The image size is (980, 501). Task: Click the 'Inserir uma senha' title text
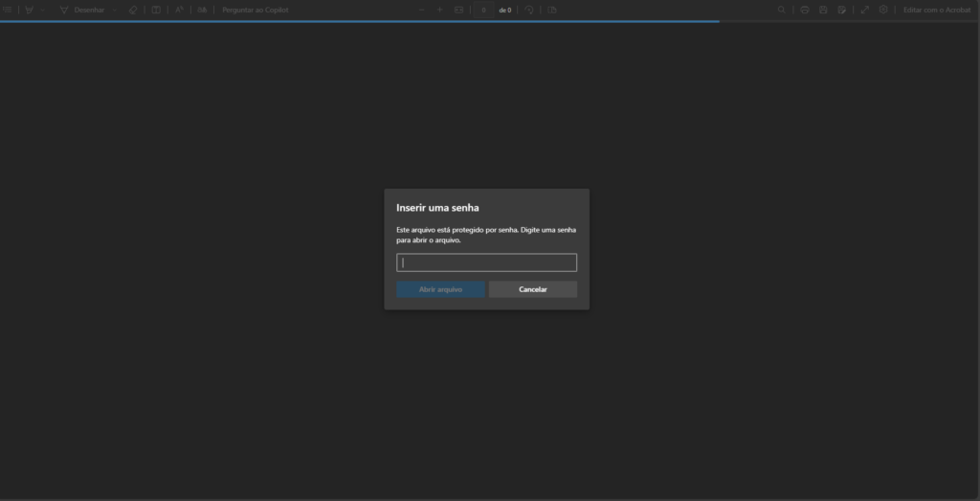point(437,208)
